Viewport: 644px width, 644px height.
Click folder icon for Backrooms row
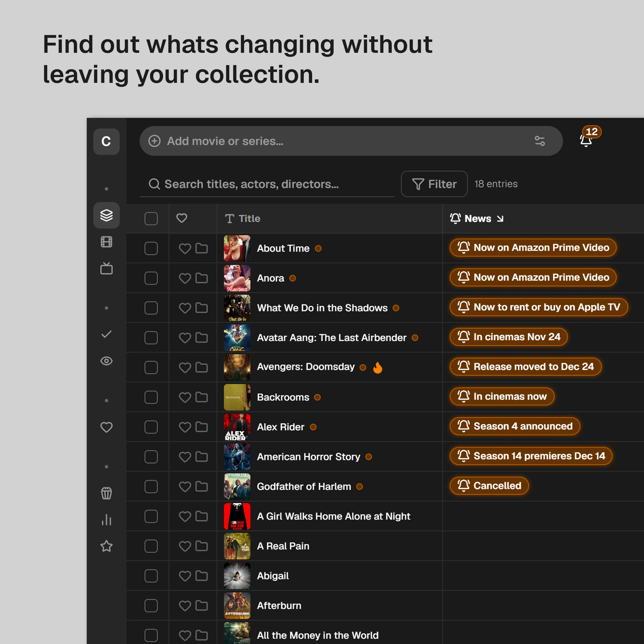(x=201, y=397)
